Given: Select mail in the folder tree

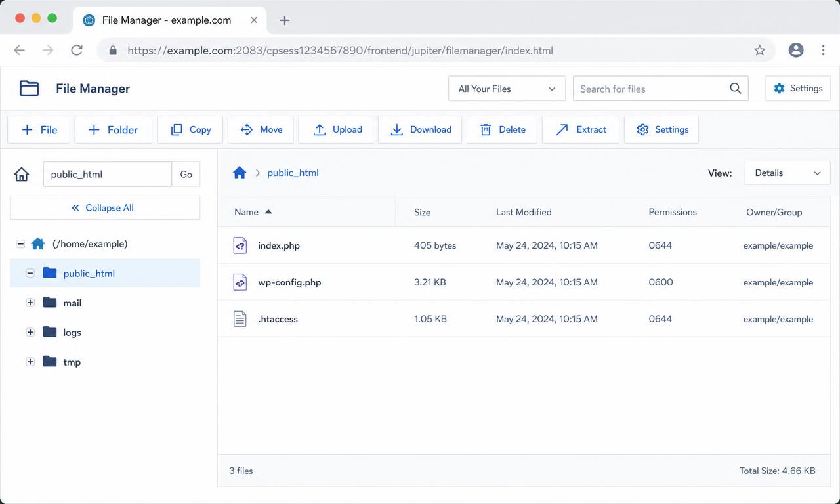Looking at the screenshot, I should tap(72, 303).
